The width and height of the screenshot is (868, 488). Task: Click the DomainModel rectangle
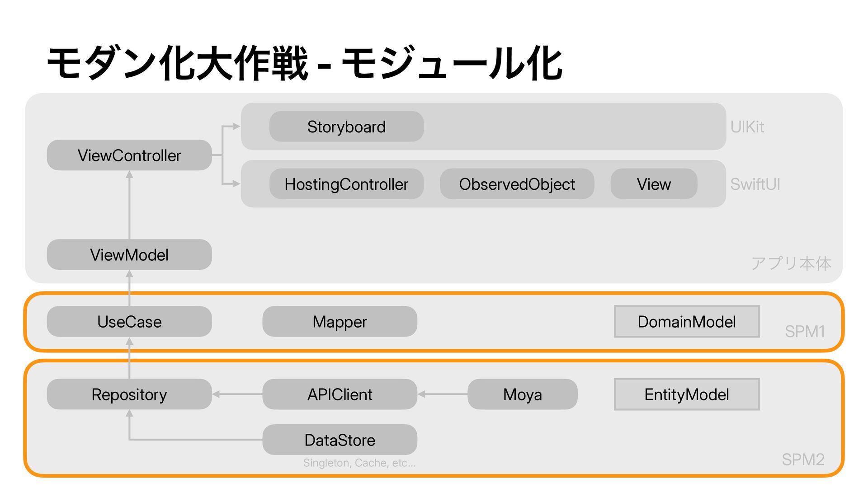click(687, 321)
